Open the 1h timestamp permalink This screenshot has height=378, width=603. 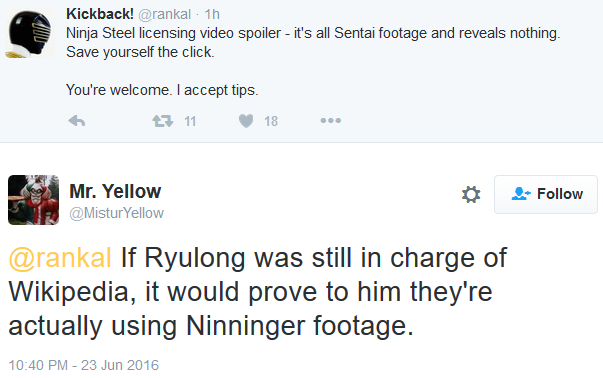[212, 15]
